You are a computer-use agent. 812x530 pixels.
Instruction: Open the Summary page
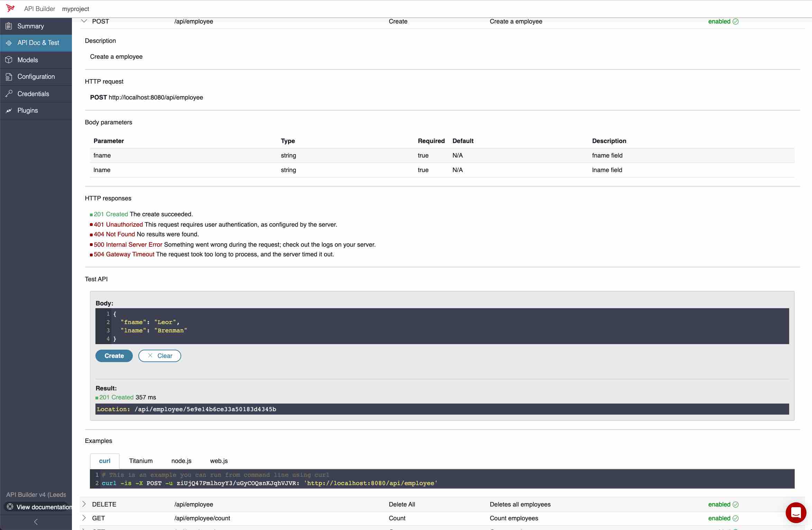pos(36,26)
